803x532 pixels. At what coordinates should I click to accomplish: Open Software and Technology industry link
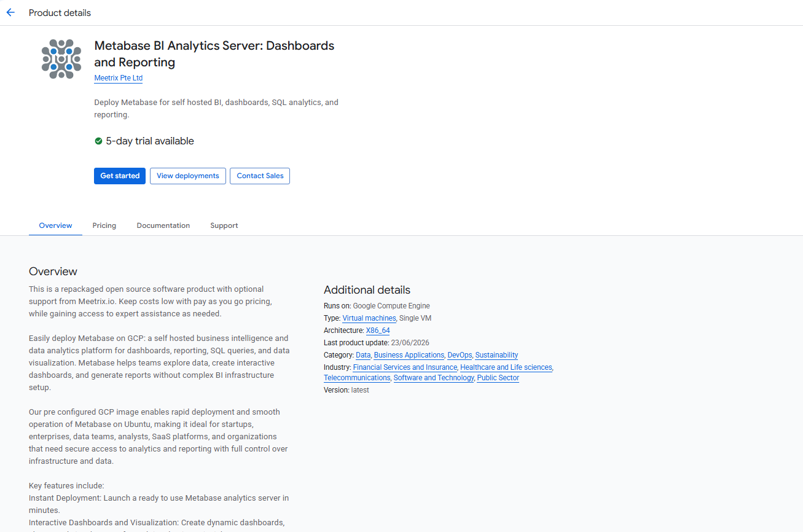(x=434, y=378)
